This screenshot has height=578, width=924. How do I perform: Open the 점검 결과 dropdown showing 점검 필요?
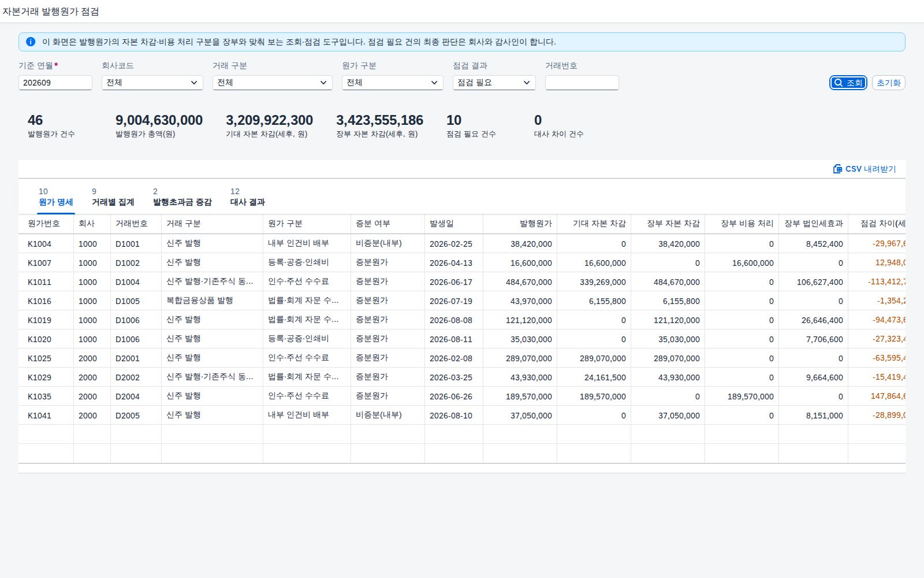click(x=494, y=83)
